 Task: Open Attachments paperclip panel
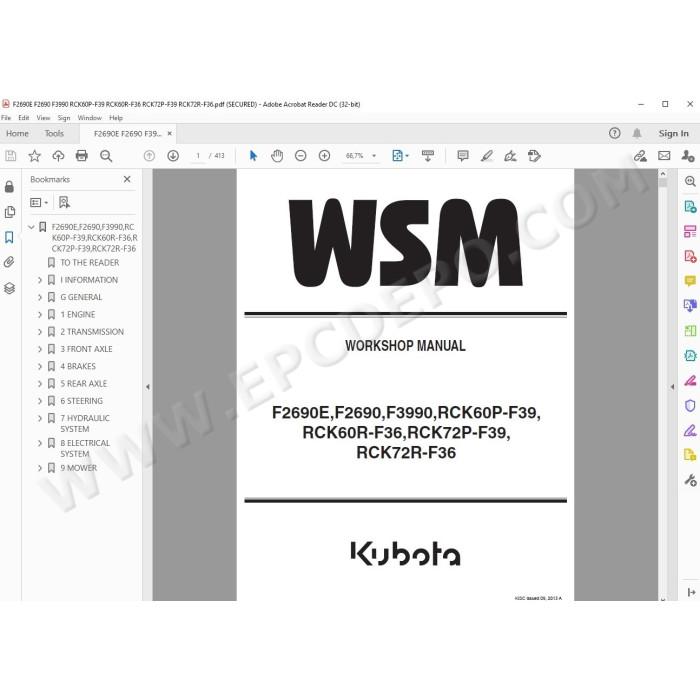tap(9, 262)
